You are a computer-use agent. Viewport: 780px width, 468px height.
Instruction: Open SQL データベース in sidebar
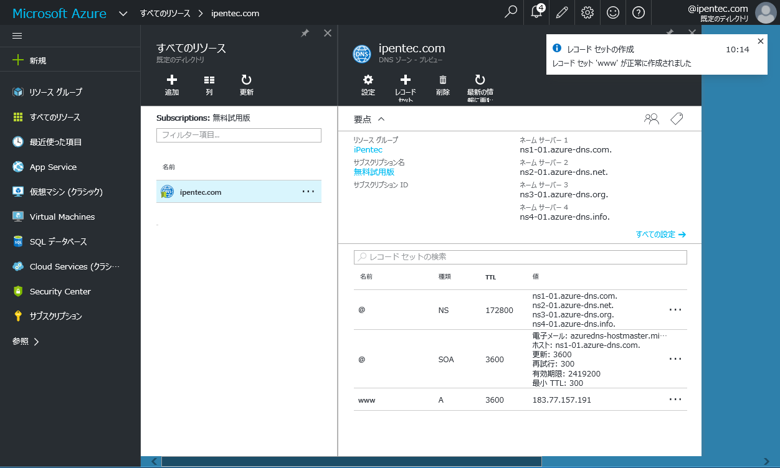click(50, 241)
